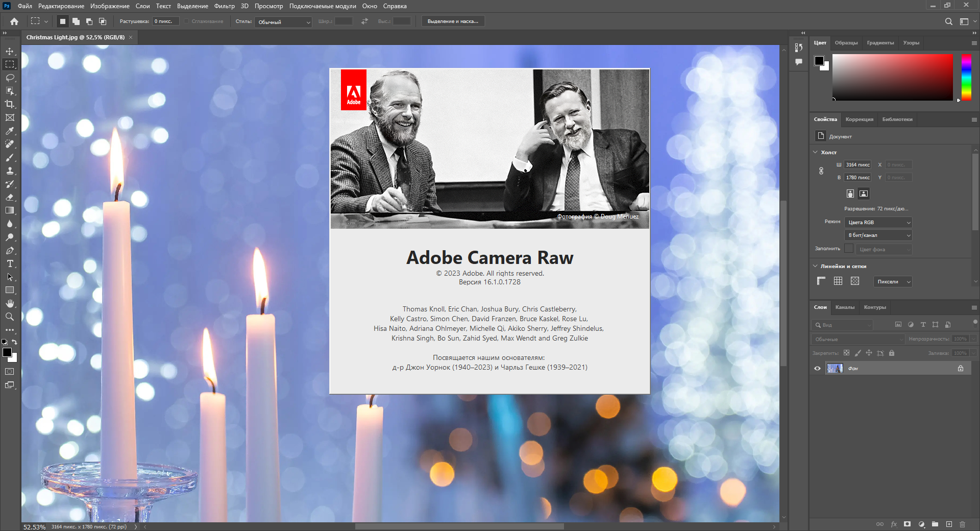The height and width of the screenshot is (531, 980).
Task: Switch to the Градиенты tab
Action: coord(880,43)
